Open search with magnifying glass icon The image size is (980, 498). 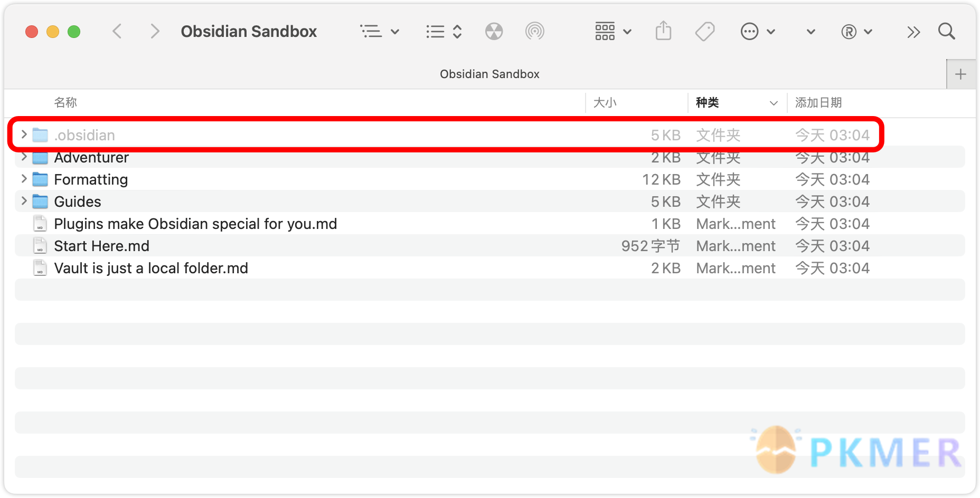[947, 32]
